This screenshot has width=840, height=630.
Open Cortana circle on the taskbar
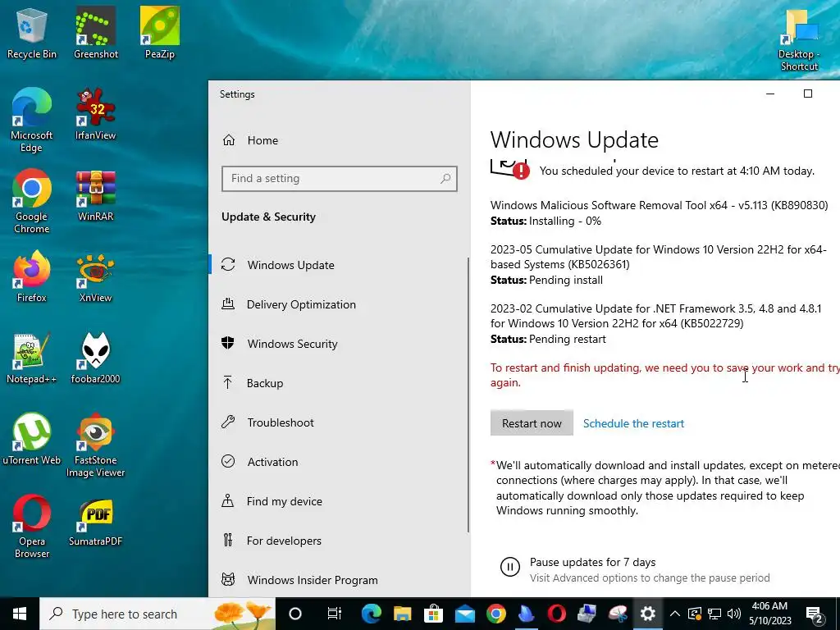tap(295, 614)
